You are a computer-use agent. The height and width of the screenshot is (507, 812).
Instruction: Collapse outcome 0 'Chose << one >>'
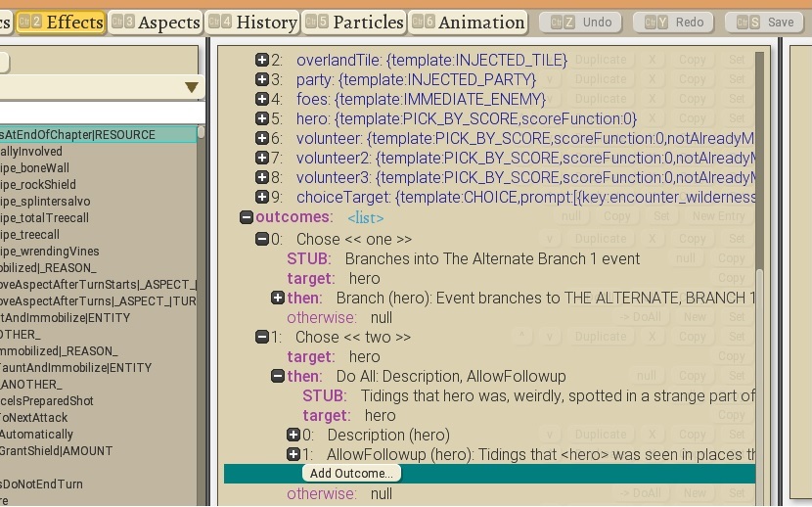point(262,239)
